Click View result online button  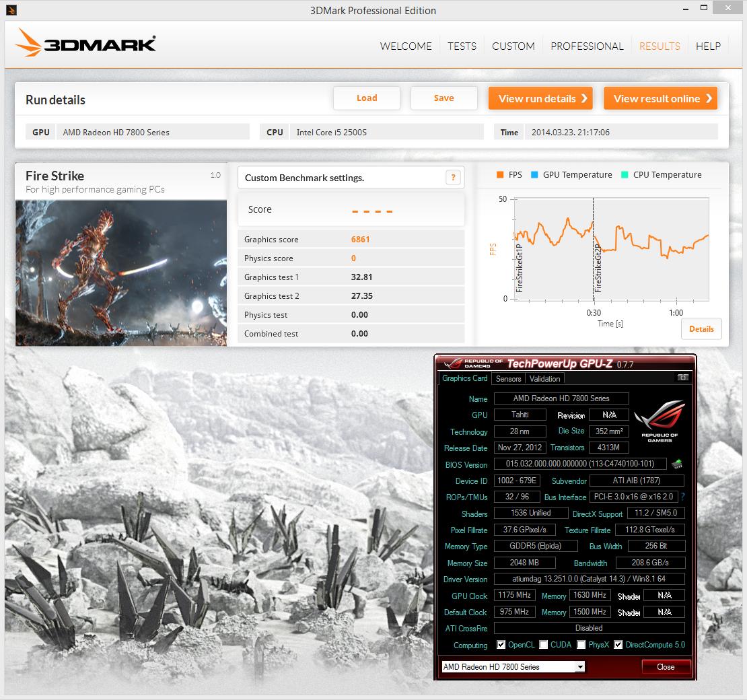pyautogui.click(x=660, y=98)
